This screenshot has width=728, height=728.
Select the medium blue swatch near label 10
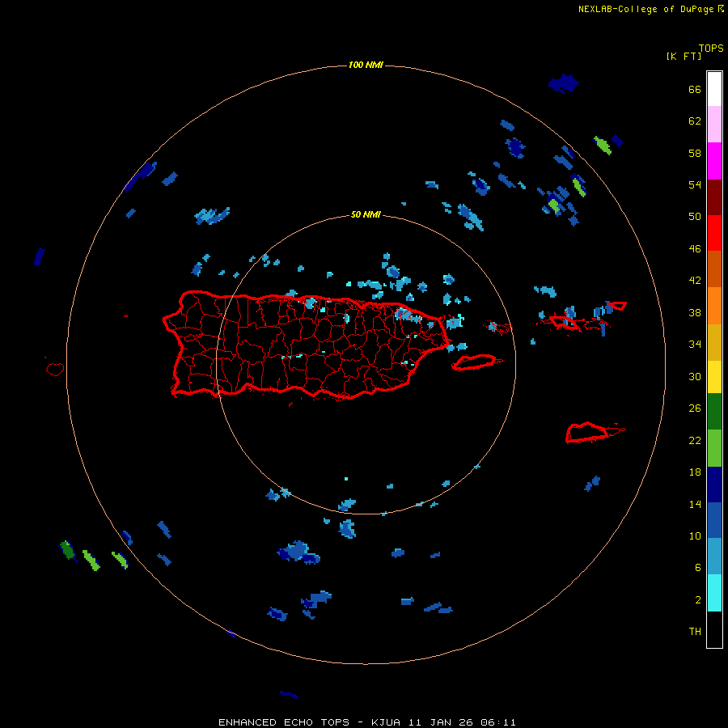tap(714, 520)
